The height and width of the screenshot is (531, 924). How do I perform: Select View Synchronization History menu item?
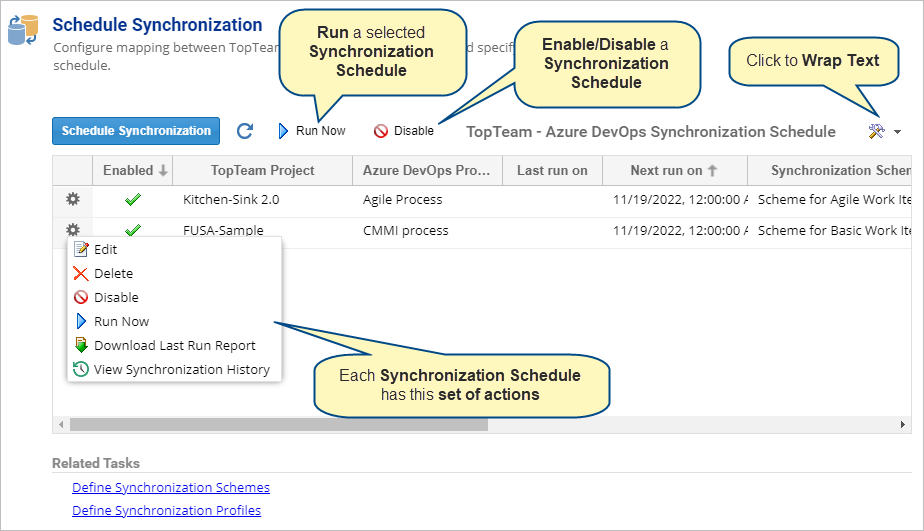[x=174, y=370]
